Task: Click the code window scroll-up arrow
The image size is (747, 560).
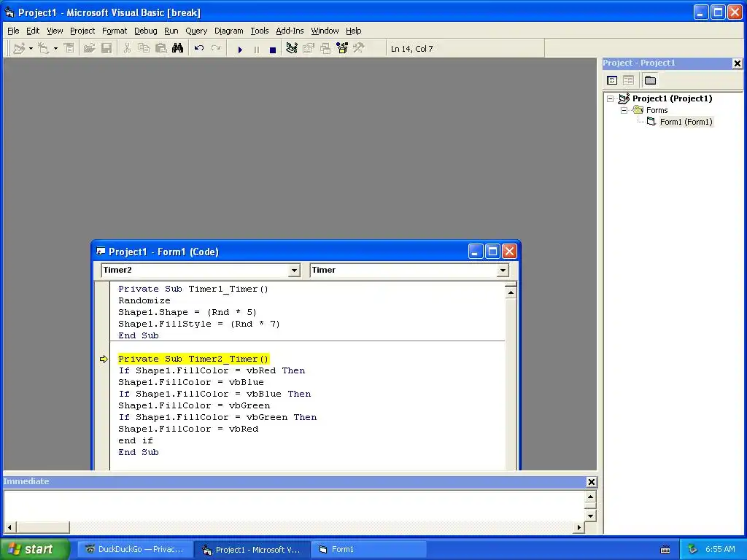Action: click(x=511, y=292)
